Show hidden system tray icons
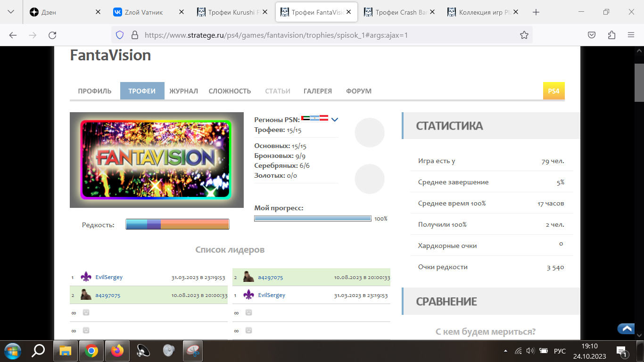The width and height of the screenshot is (644, 362). pos(505,351)
